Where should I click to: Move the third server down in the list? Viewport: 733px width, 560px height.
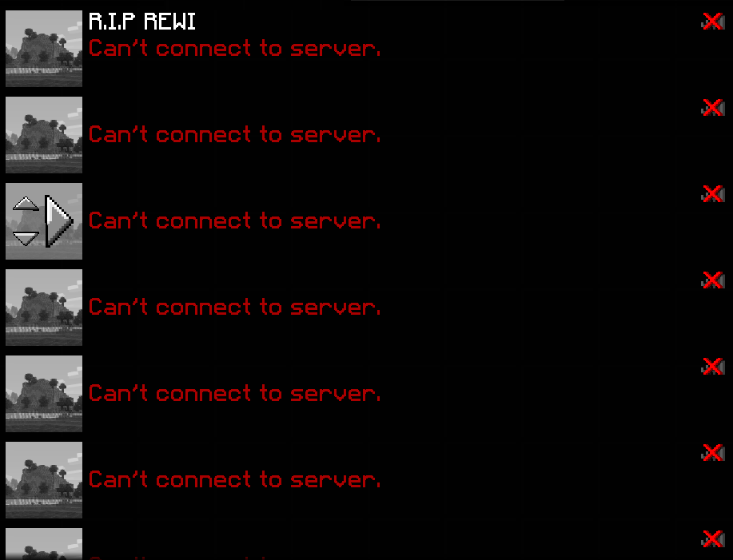click(x=26, y=239)
